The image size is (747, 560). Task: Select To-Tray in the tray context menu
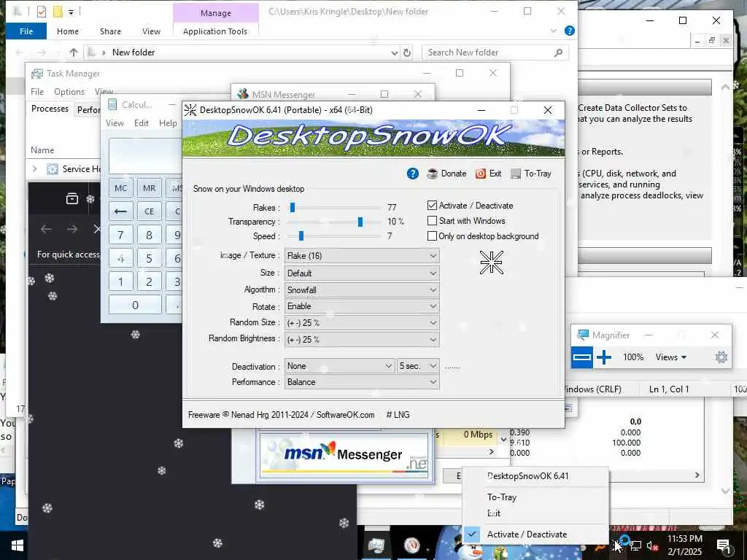pyautogui.click(x=502, y=497)
